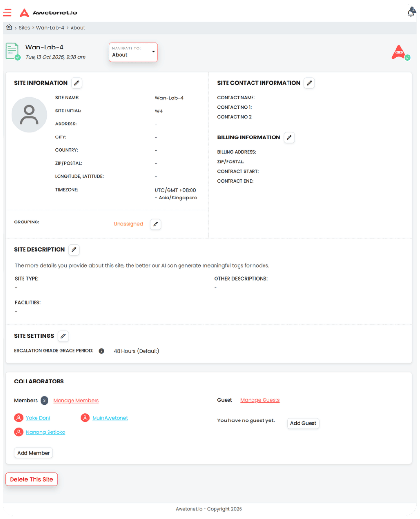Show escalation grace period info icon
The image size is (420, 519).
click(102, 351)
